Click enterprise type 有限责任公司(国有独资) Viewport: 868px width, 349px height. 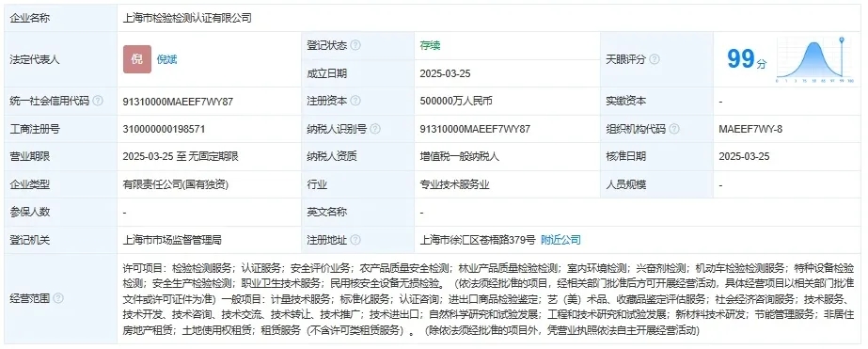coord(176,185)
